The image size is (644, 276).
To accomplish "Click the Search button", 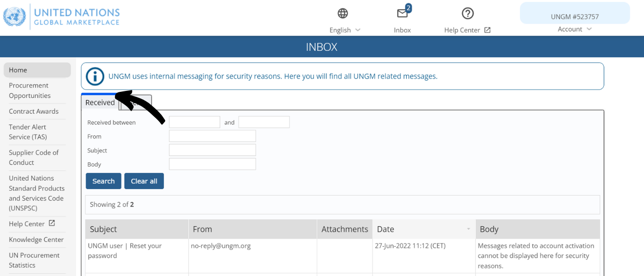I will tap(104, 181).
